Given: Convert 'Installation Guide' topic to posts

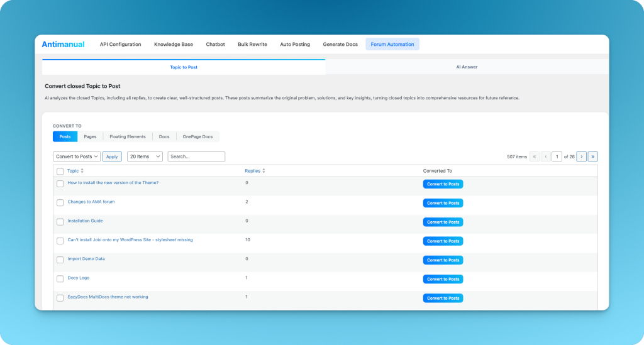Looking at the screenshot, I should [443, 222].
